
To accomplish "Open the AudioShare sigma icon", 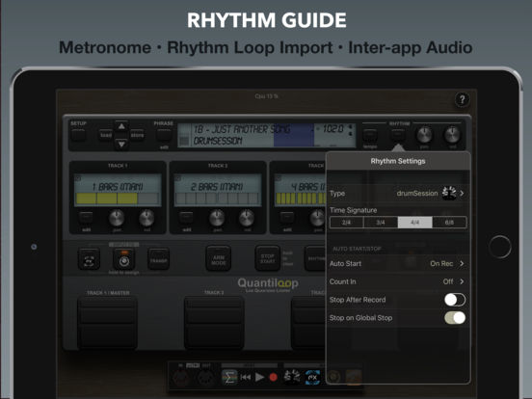I will tap(229, 377).
